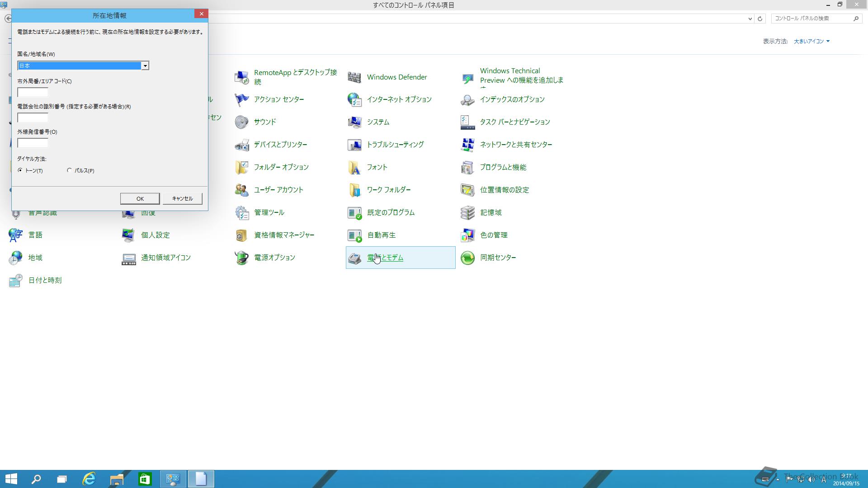
Task: Open 記憶域 storage icon
Action: pyautogui.click(x=467, y=213)
